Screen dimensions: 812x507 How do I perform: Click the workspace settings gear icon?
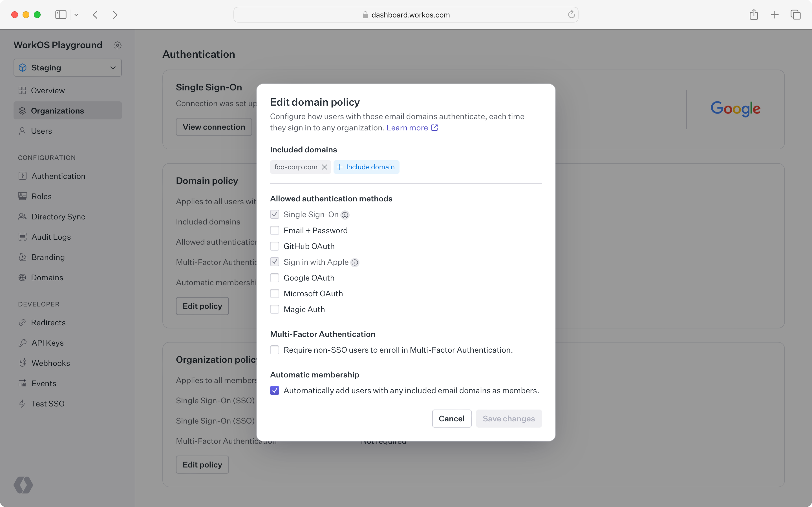[x=117, y=45]
